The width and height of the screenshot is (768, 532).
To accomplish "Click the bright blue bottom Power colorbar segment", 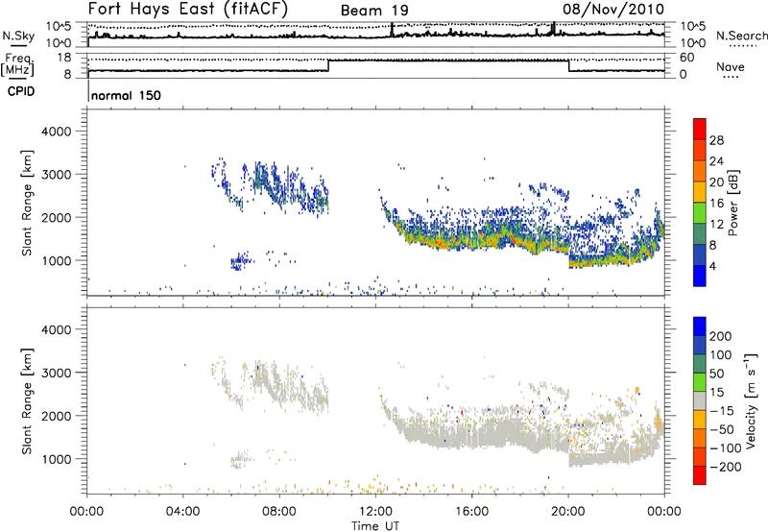I will pos(700,276).
